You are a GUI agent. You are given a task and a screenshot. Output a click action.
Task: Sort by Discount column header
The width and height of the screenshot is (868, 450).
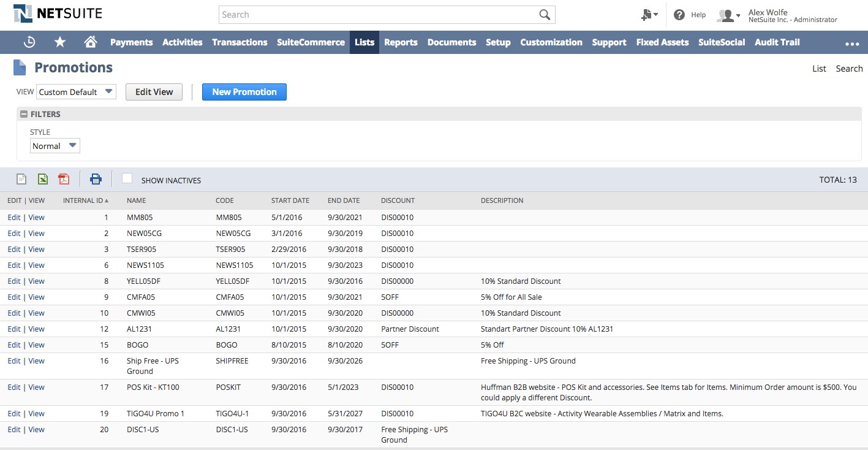398,200
